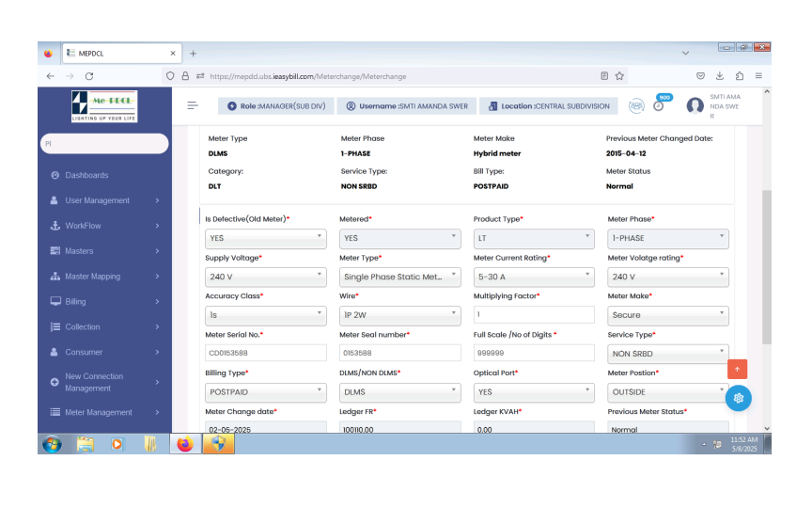Expand Masters sidebar menu
This screenshot has height=508, width=812.
104,251
